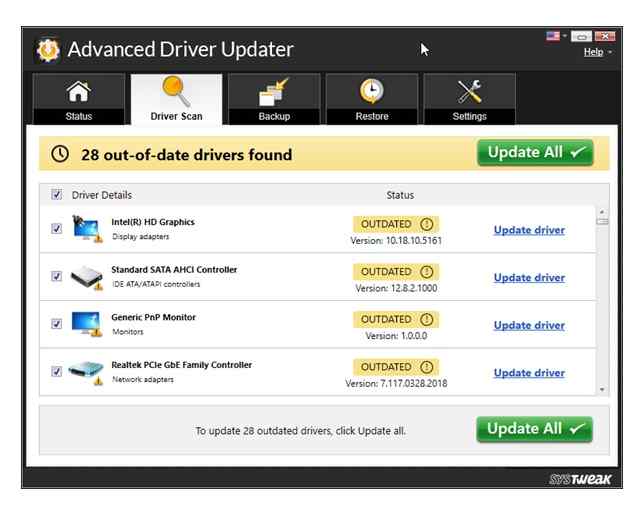Uncheck the Intel(R) HD Graphics checkbox
The image size is (632, 506).
[56, 229]
